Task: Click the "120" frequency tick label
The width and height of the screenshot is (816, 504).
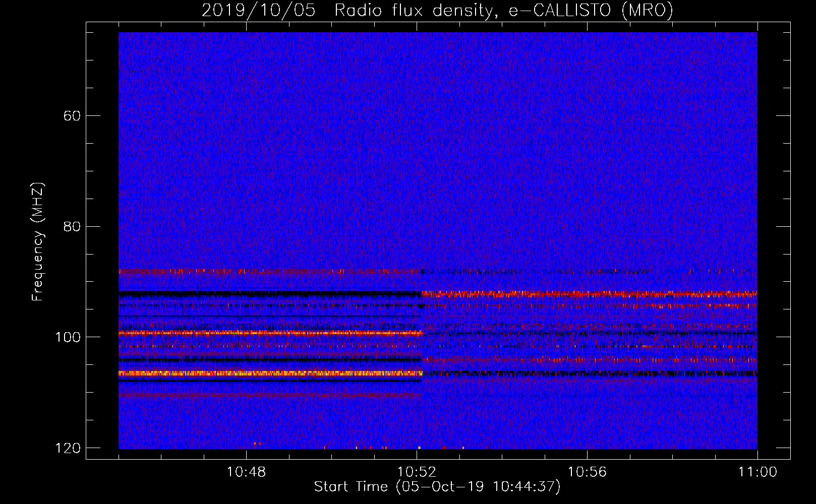Action: pyautogui.click(x=68, y=448)
